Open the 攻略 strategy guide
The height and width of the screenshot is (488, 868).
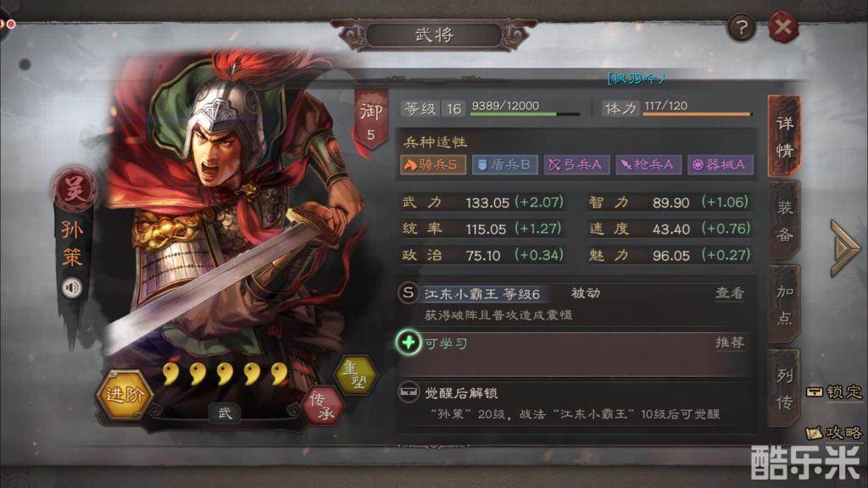pyautogui.click(x=834, y=432)
